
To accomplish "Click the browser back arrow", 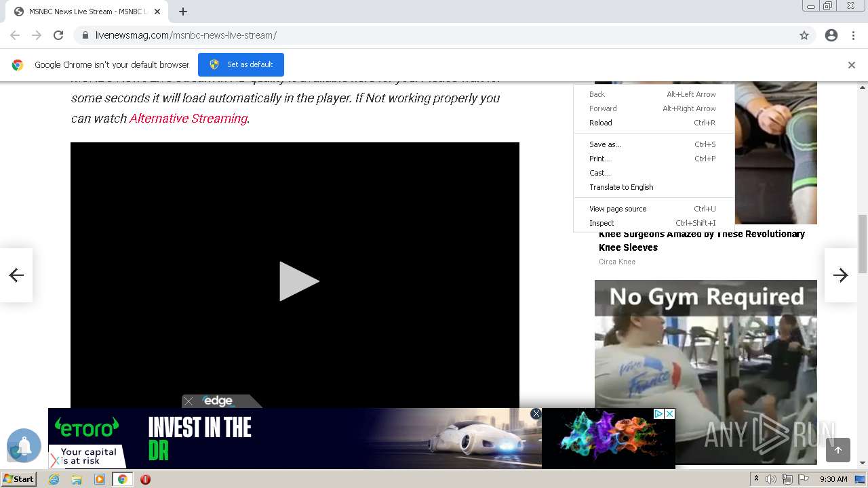I will (15, 35).
